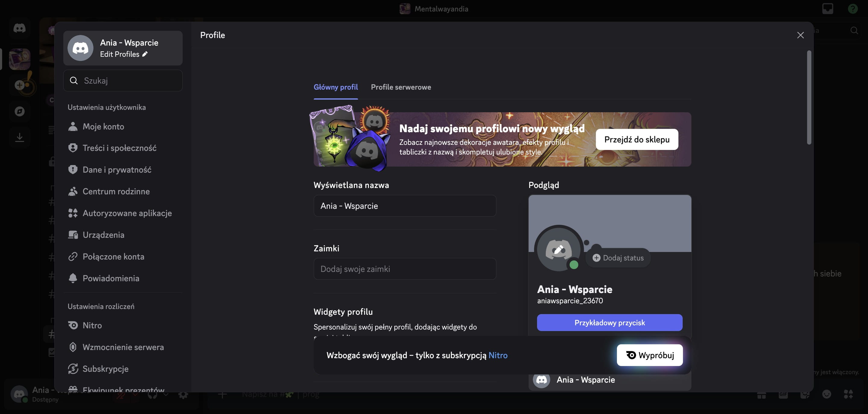Open Urządzenia settings
The height and width of the screenshot is (414, 868).
123,235
